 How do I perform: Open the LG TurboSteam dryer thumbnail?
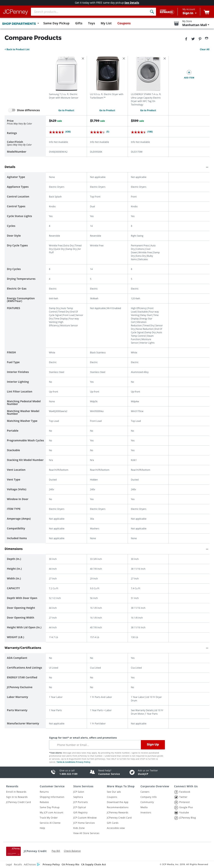coord(107,74)
